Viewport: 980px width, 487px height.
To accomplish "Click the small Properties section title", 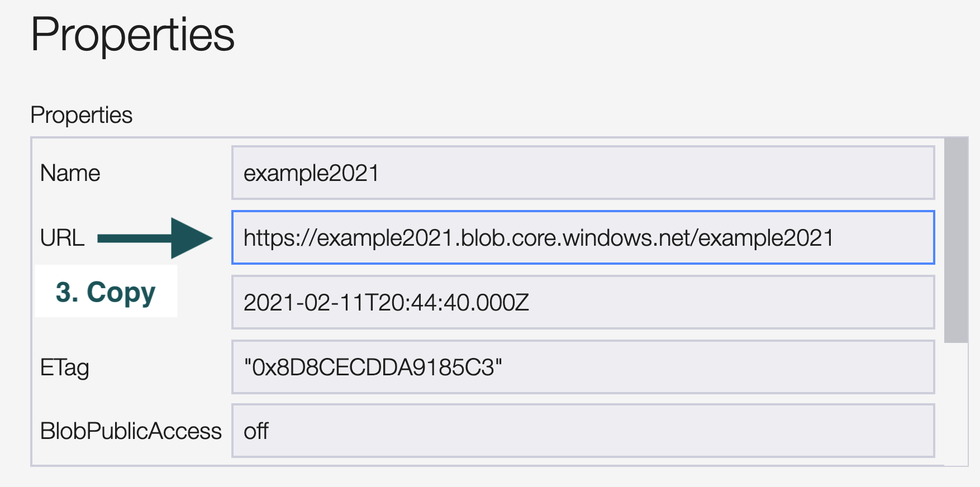I will click(x=82, y=115).
